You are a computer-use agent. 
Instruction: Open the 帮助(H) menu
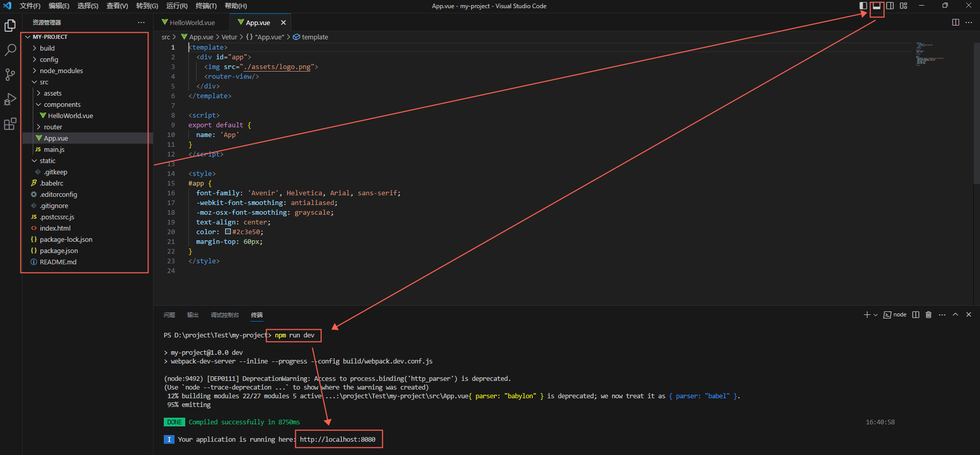coord(235,6)
